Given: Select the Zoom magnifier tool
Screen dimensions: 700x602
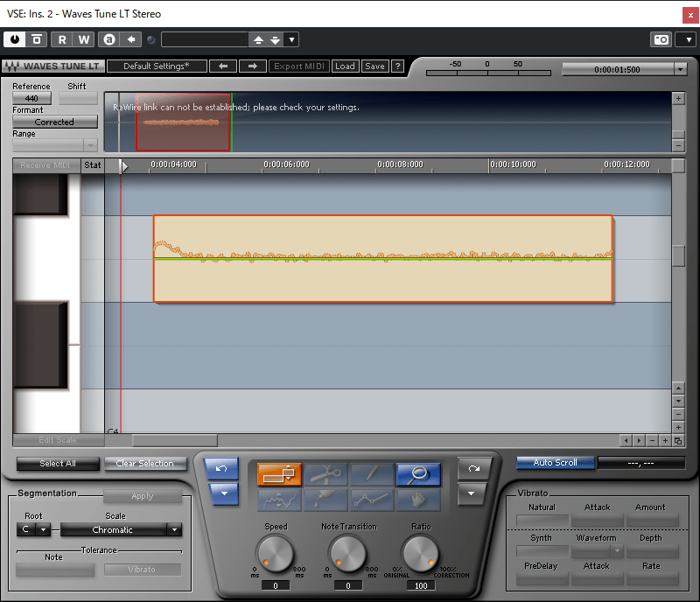Looking at the screenshot, I should coord(419,474).
